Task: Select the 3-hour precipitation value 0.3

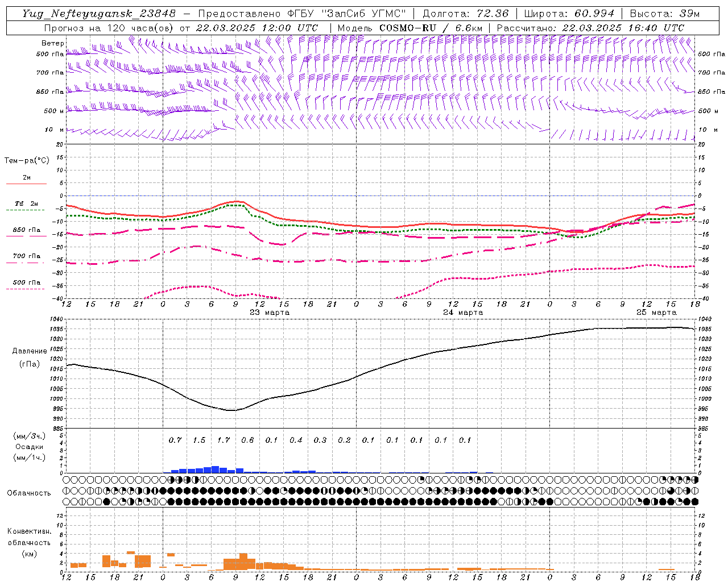Action: [x=320, y=440]
